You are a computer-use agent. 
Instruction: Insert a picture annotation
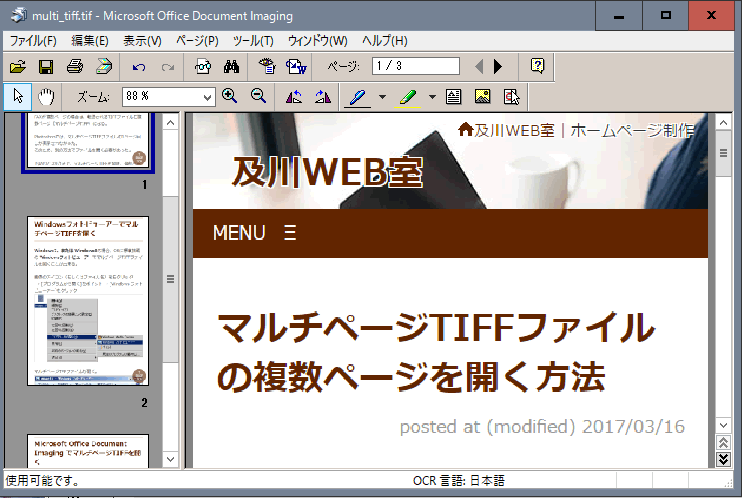click(482, 97)
